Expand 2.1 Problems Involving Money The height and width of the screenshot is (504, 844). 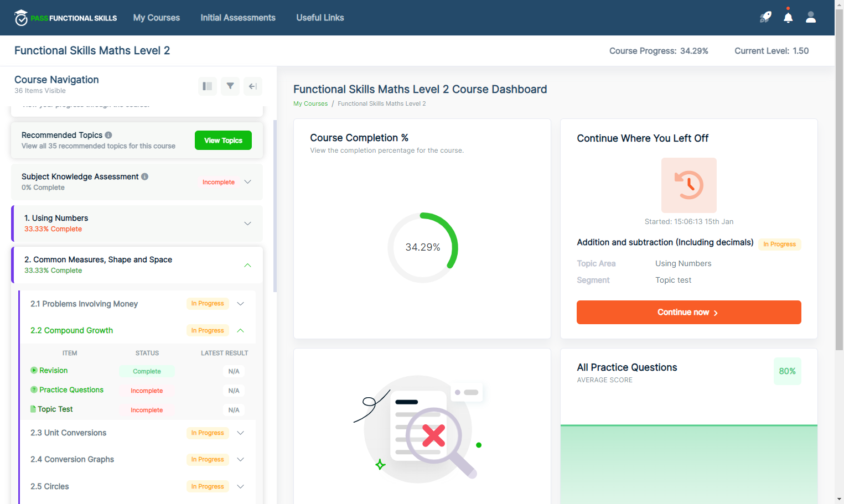coord(240,304)
